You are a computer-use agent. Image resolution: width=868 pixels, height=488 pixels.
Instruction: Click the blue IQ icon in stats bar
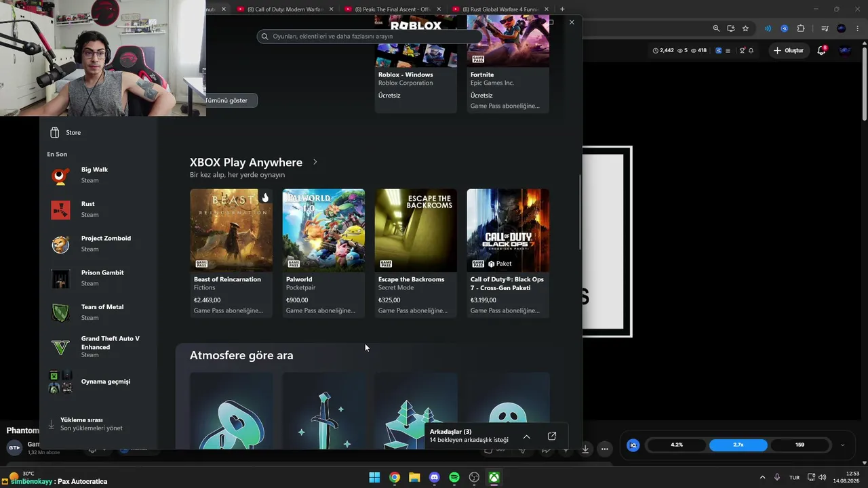[633, 445]
